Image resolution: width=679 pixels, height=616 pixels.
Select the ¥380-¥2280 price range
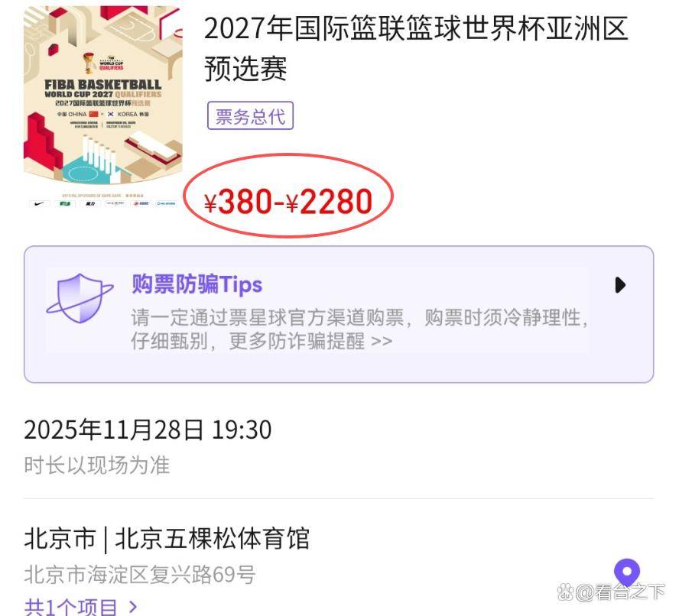288,202
